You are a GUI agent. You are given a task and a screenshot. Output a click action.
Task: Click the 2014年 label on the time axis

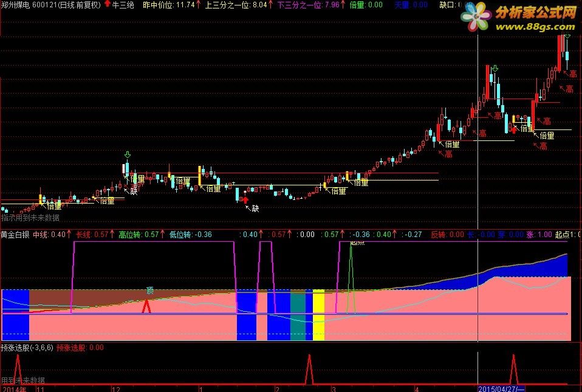tap(15, 389)
